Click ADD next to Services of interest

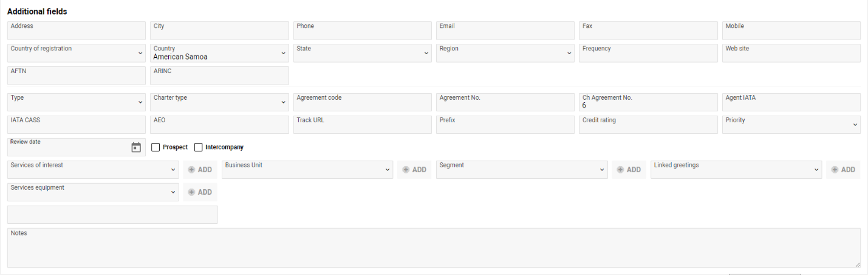200,170
